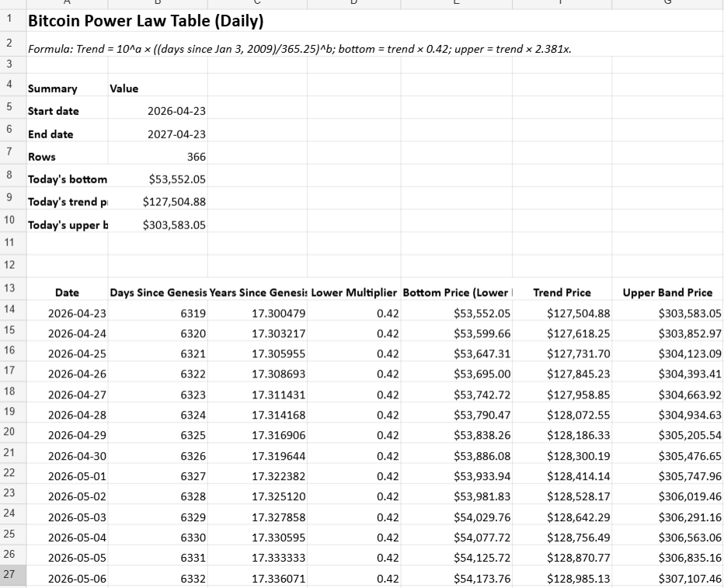Click the 'Start date' label cell
The image size is (724, 588).
pyautogui.click(x=68, y=107)
